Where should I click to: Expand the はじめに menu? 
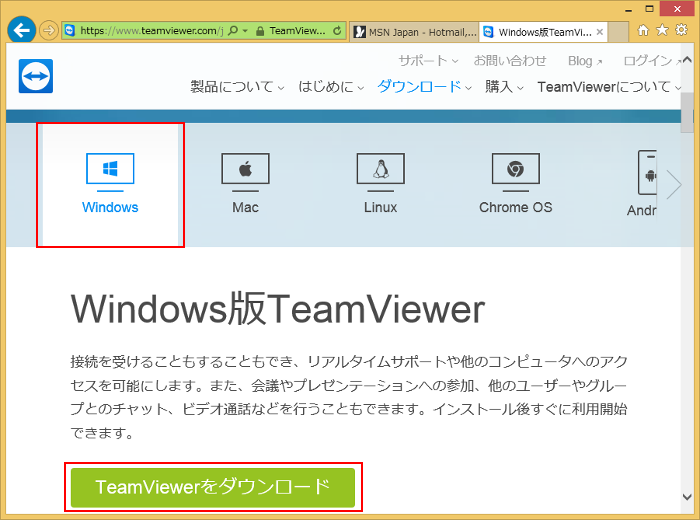point(331,87)
